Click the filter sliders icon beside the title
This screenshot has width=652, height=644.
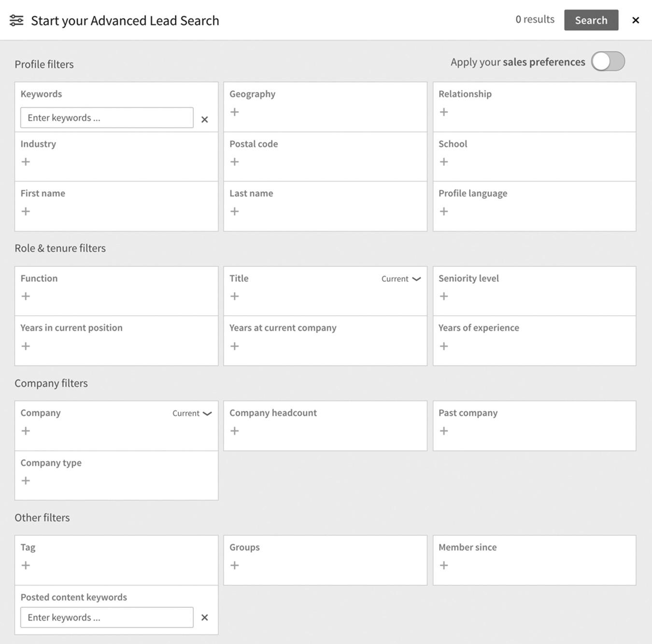16,20
